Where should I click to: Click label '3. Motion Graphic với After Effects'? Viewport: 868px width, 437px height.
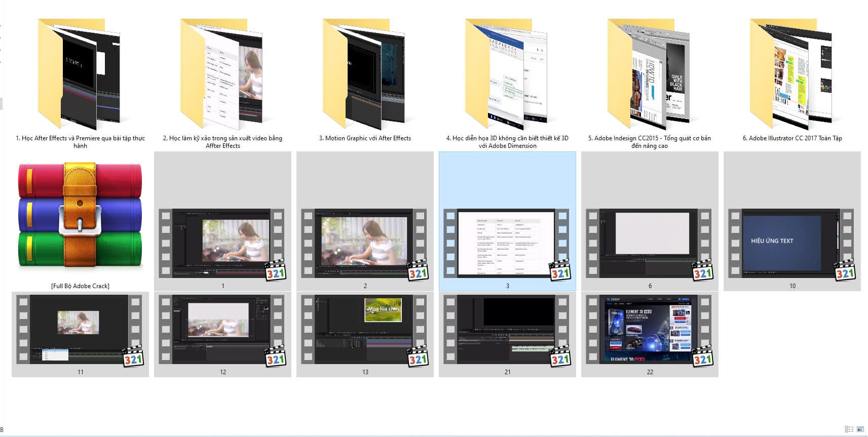pyautogui.click(x=365, y=138)
